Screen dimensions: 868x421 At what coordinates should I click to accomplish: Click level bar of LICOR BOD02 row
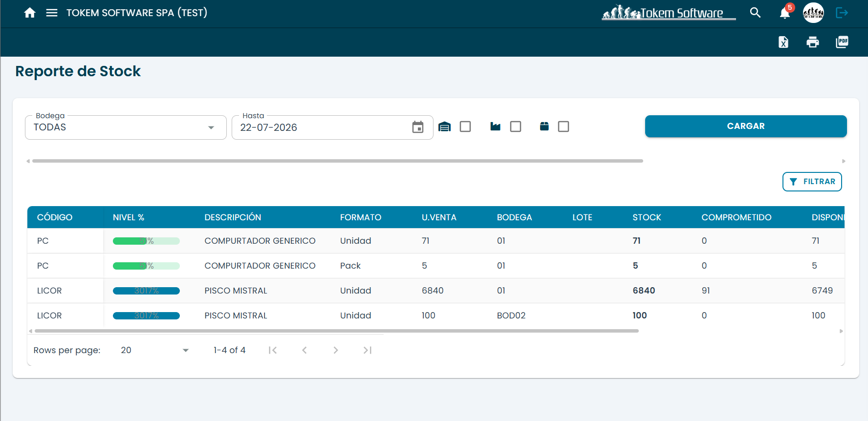(x=146, y=316)
